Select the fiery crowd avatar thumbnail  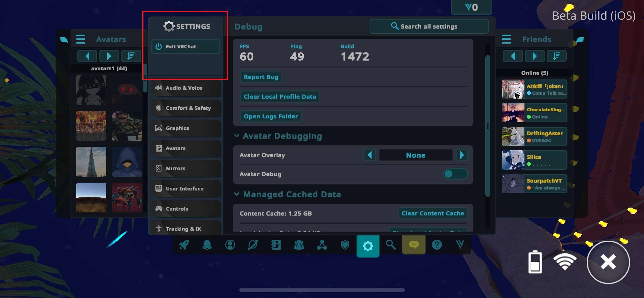pyautogui.click(x=91, y=126)
